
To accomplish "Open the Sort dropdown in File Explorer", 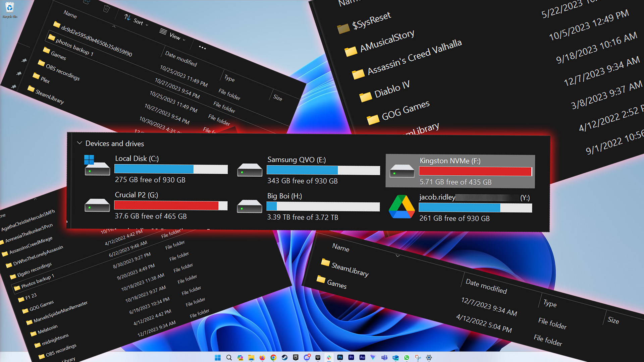I will pyautogui.click(x=138, y=22).
